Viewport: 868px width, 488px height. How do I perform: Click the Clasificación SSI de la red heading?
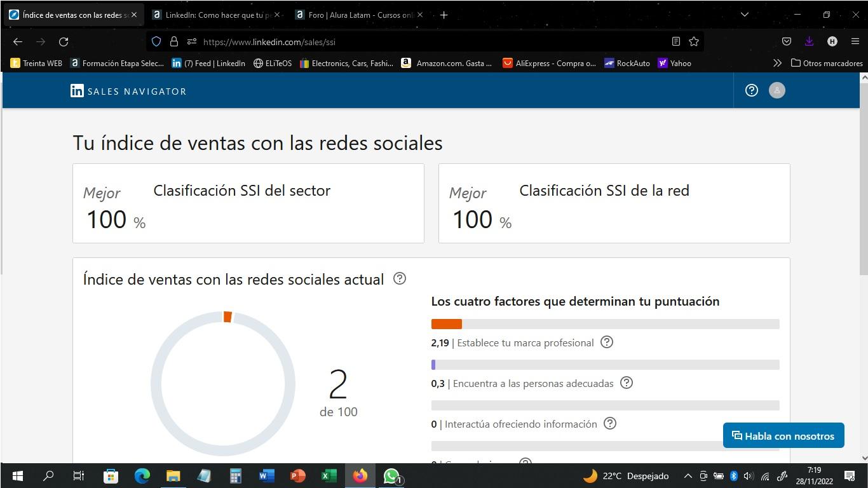point(604,190)
